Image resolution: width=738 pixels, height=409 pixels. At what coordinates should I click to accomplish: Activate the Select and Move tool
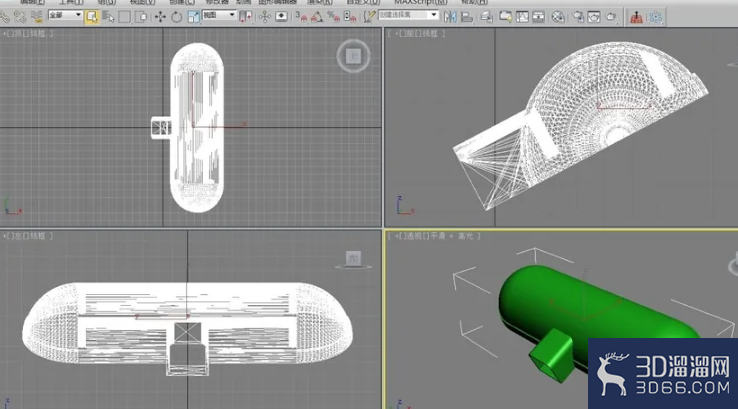pyautogui.click(x=160, y=17)
